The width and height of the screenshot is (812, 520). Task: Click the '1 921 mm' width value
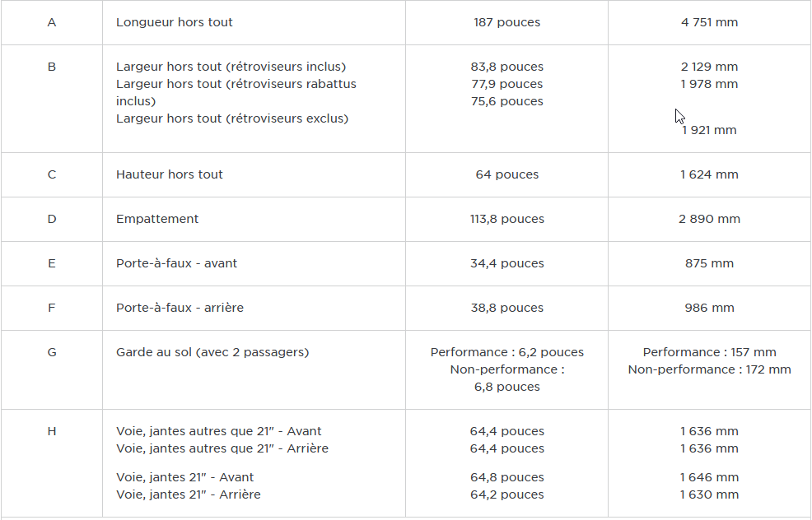pos(709,130)
